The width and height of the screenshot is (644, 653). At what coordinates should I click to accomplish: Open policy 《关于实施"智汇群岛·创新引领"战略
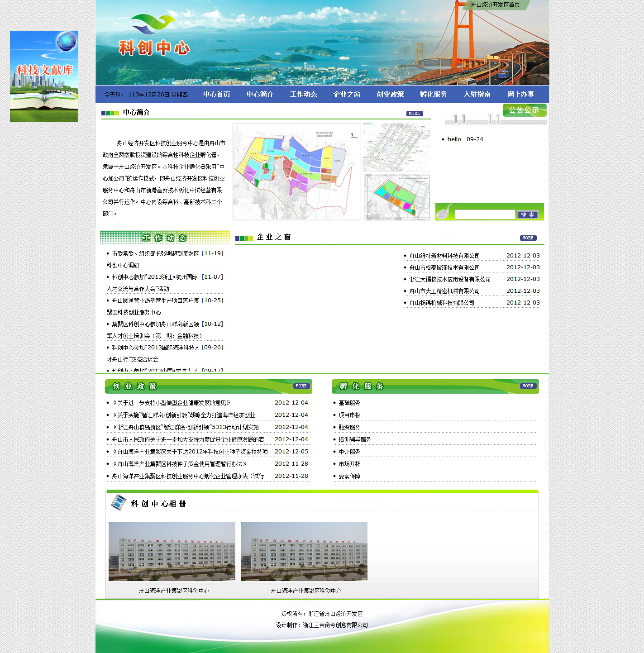coord(183,415)
